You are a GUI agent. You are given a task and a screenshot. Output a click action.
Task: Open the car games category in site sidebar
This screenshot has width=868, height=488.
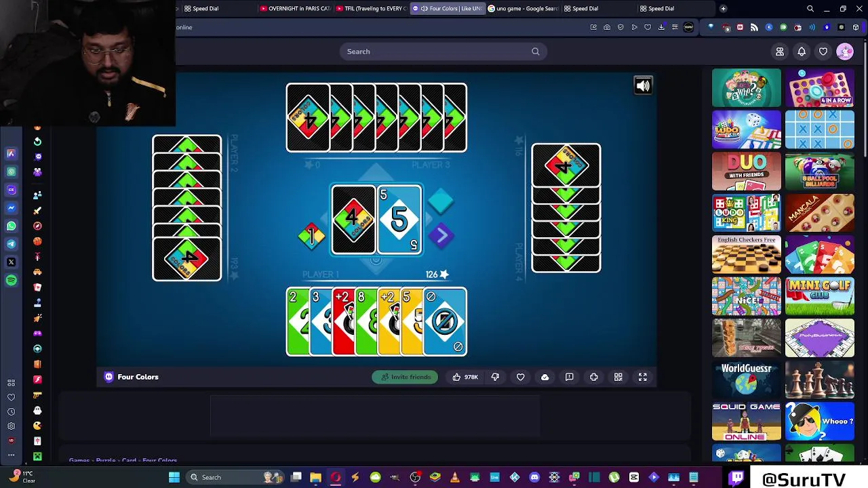pos(37,272)
